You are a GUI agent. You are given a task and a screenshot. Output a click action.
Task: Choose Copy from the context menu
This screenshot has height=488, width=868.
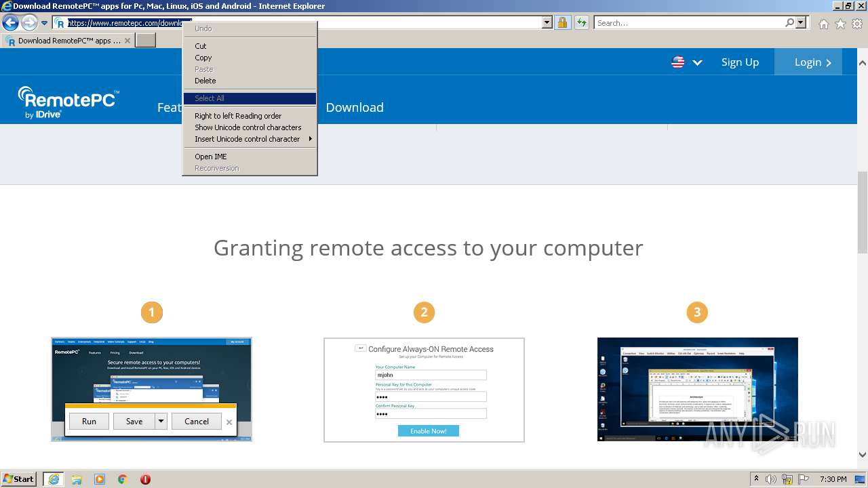click(250, 58)
